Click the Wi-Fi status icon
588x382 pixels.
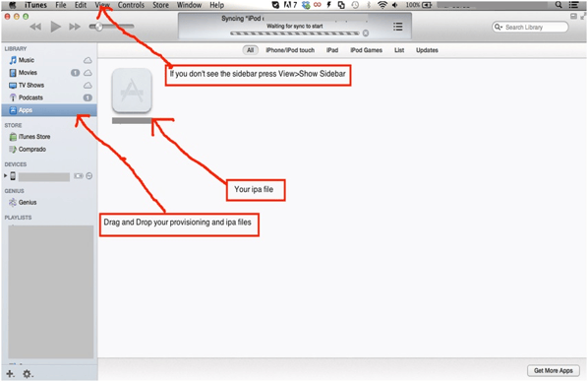(x=382, y=5)
